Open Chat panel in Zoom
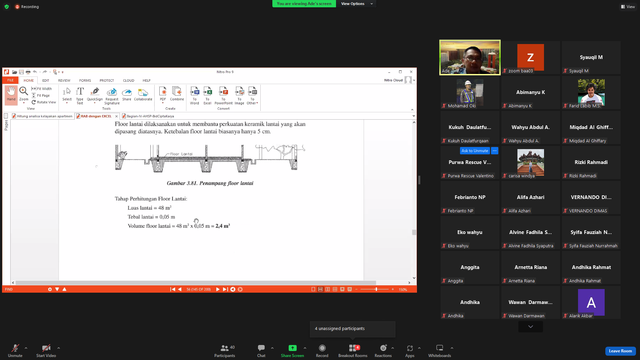Viewport: 640px width, 360px height. click(261, 350)
